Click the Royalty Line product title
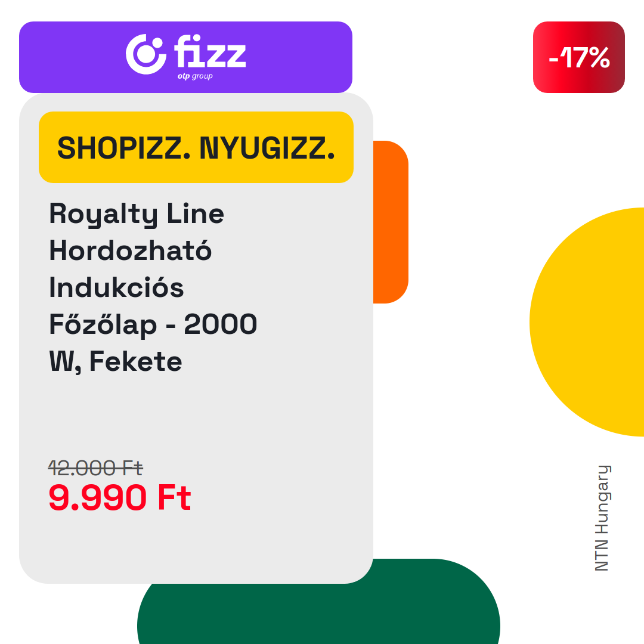644x644 pixels. (137, 214)
